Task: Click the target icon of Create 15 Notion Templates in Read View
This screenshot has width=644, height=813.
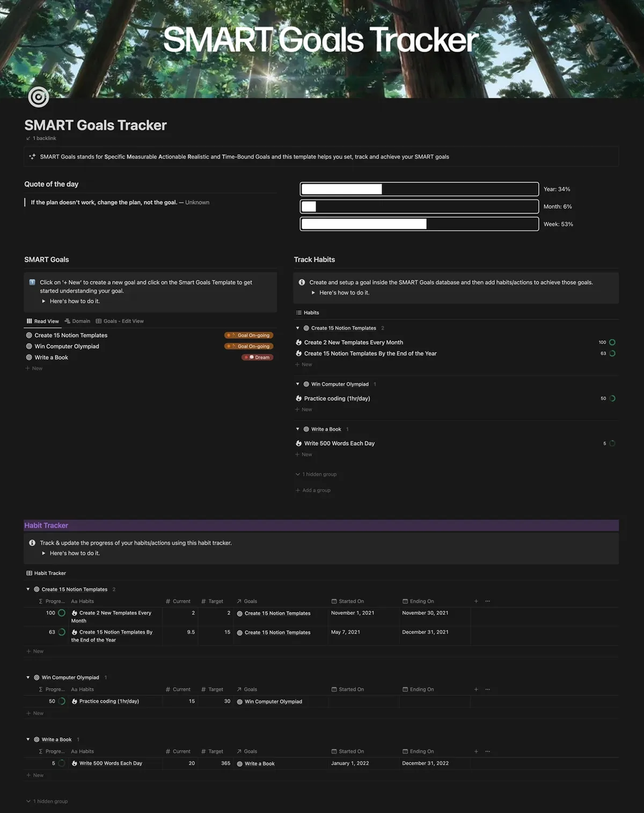Action: coord(29,335)
